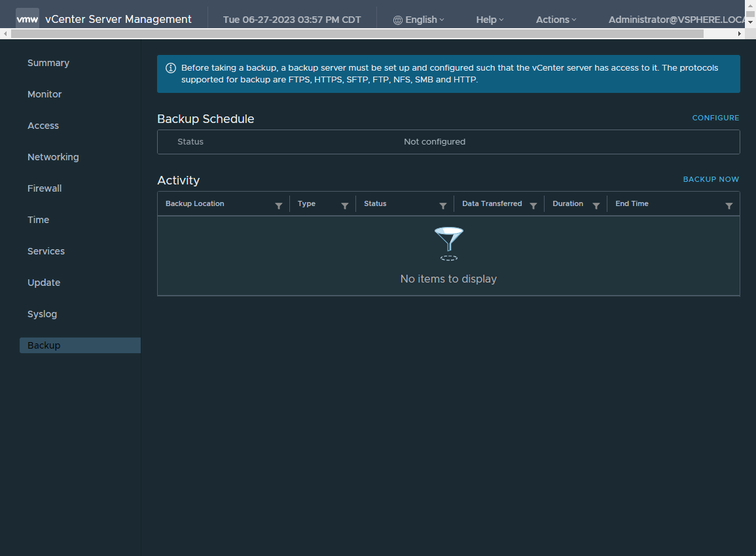Open the Syslog section
The image size is (756, 556).
coord(42,314)
